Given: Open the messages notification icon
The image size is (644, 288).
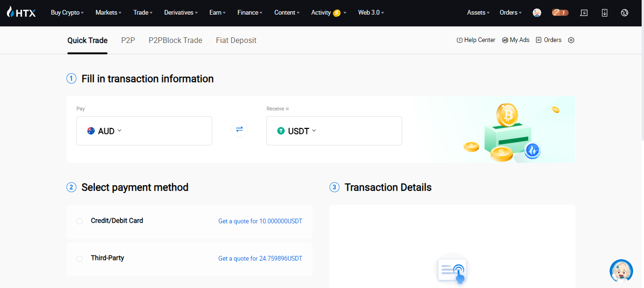Looking at the screenshot, I should click(584, 13).
